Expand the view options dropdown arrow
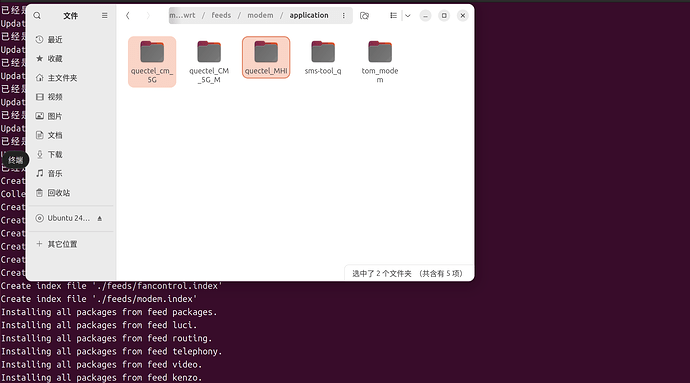Screen dimensions: 690x383 (408, 16)
